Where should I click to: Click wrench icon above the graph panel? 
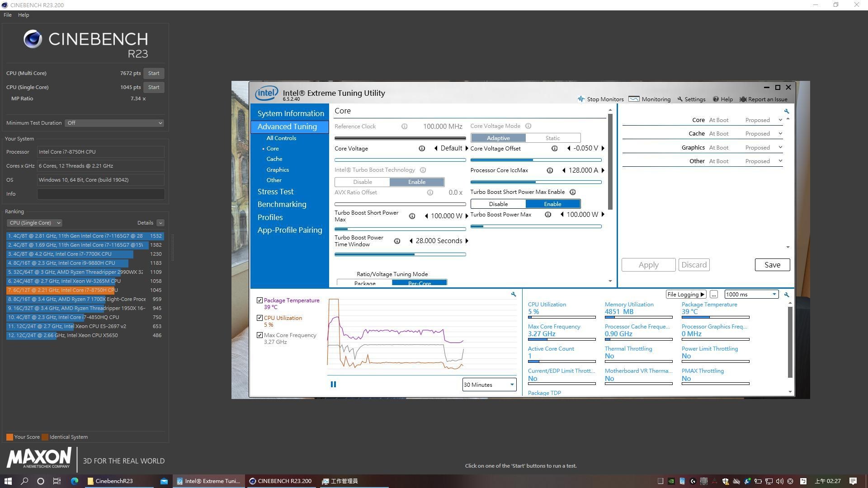[514, 294]
